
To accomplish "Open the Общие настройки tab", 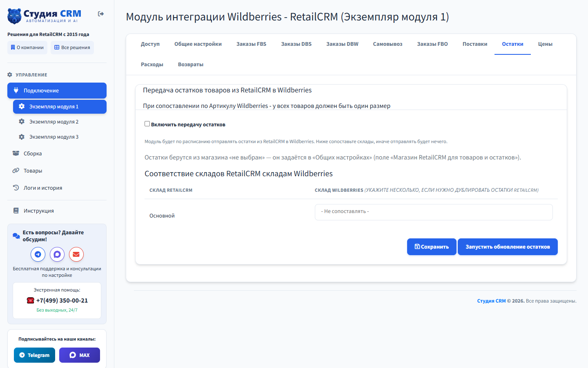I will tap(198, 44).
